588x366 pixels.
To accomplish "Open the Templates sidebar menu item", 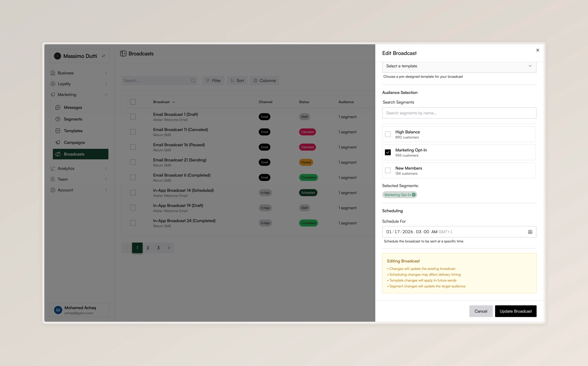I will pyautogui.click(x=73, y=131).
